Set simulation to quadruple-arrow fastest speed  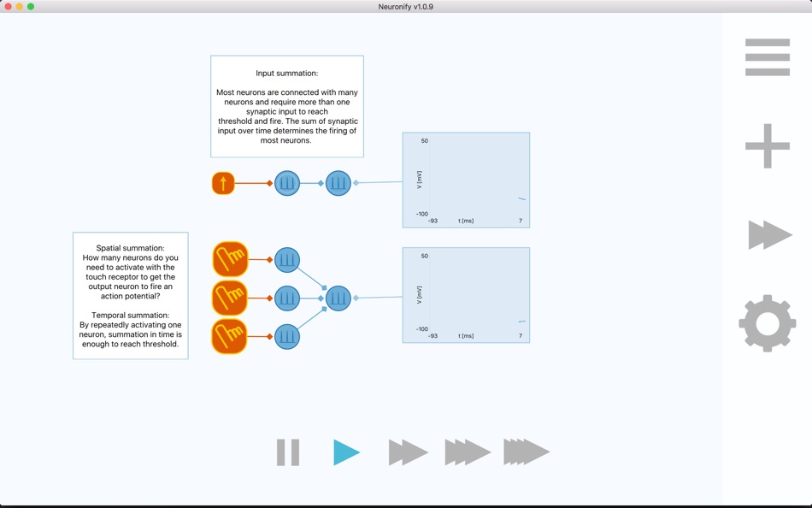click(x=527, y=452)
